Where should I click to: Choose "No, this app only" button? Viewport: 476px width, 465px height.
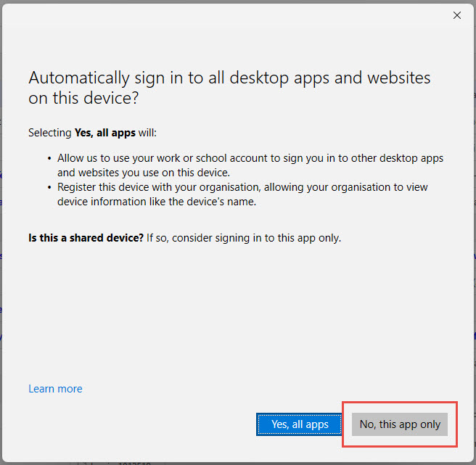(400, 424)
